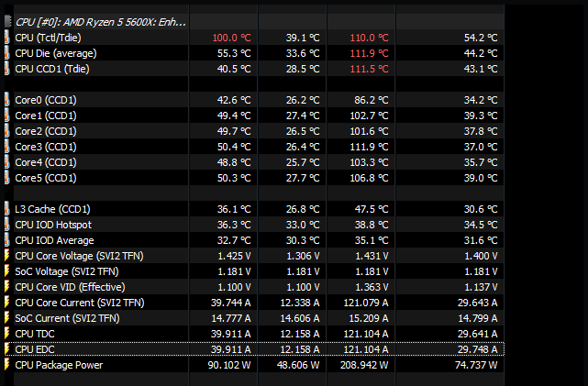
Task: Click the 208.942 W maximum package power value
Action: 364,365
